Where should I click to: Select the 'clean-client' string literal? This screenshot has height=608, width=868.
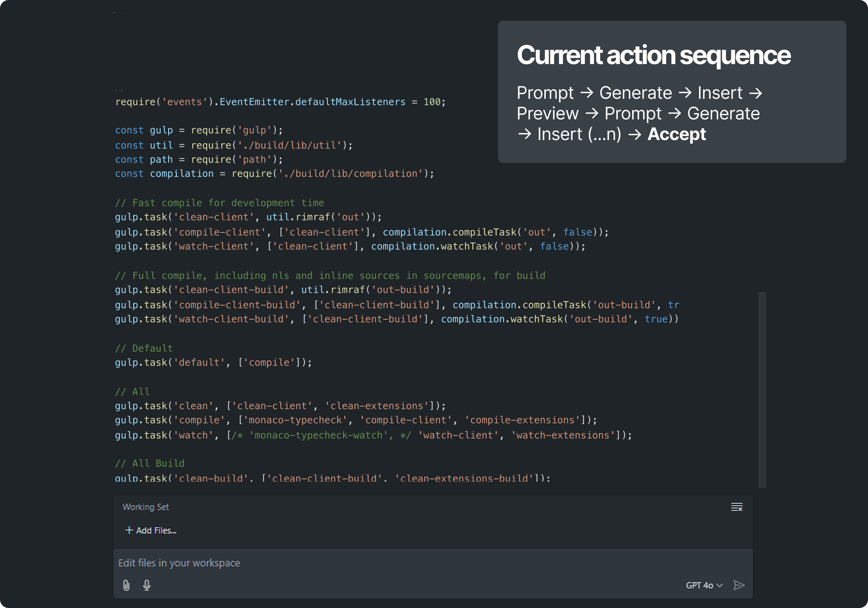[214, 217]
